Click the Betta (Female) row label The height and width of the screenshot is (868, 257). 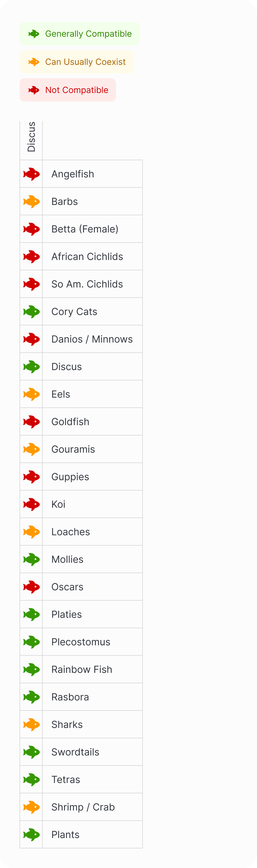85,229
